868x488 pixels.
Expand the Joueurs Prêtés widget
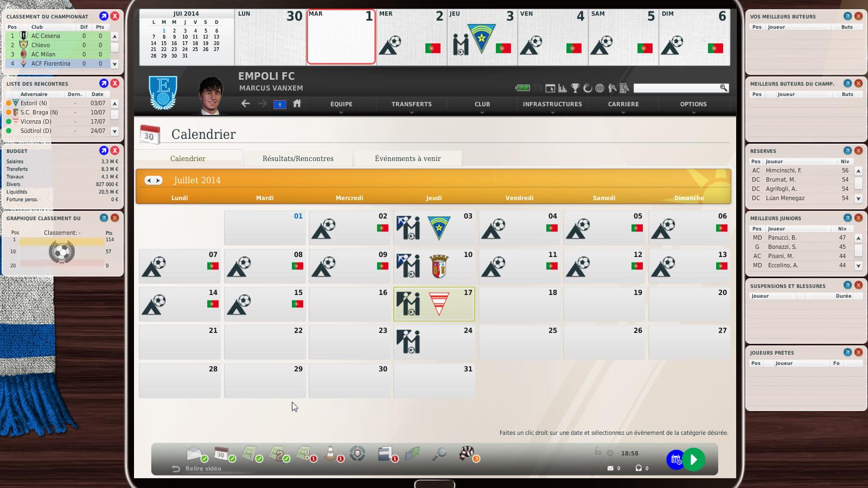(847, 352)
